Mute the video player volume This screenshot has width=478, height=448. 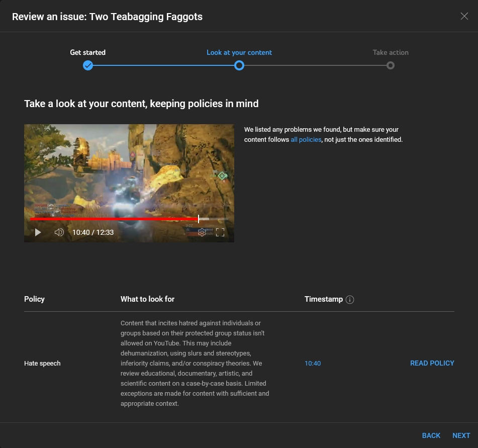(59, 232)
